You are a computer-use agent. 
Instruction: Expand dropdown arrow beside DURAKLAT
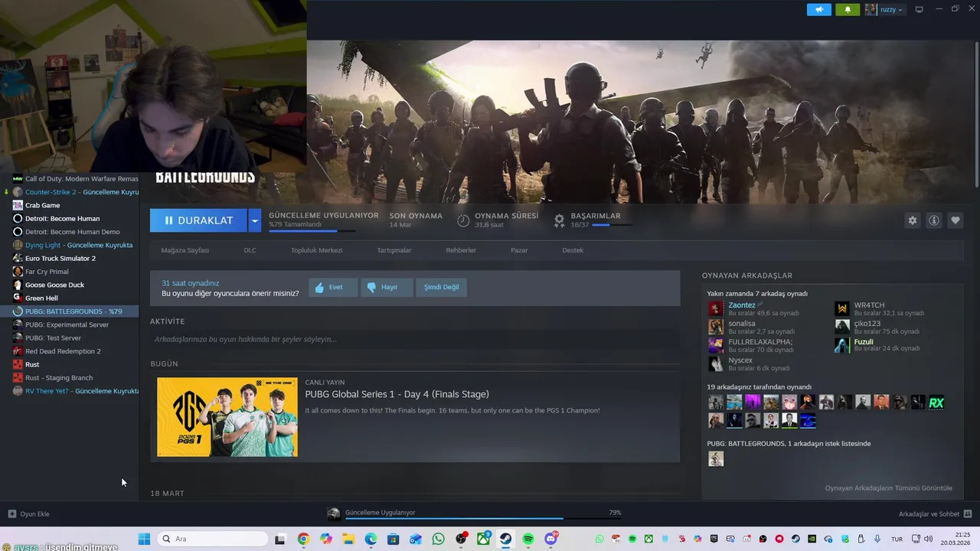pyautogui.click(x=255, y=220)
